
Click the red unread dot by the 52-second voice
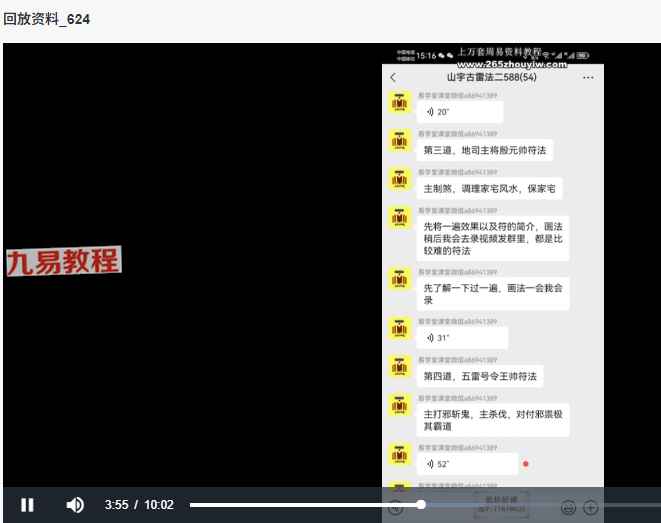tap(525, 464)
